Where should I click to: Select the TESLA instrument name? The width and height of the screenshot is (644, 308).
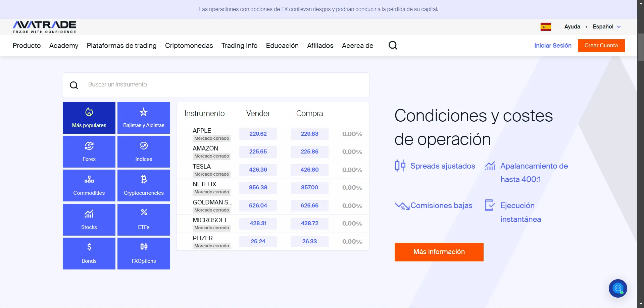point(202,167)
